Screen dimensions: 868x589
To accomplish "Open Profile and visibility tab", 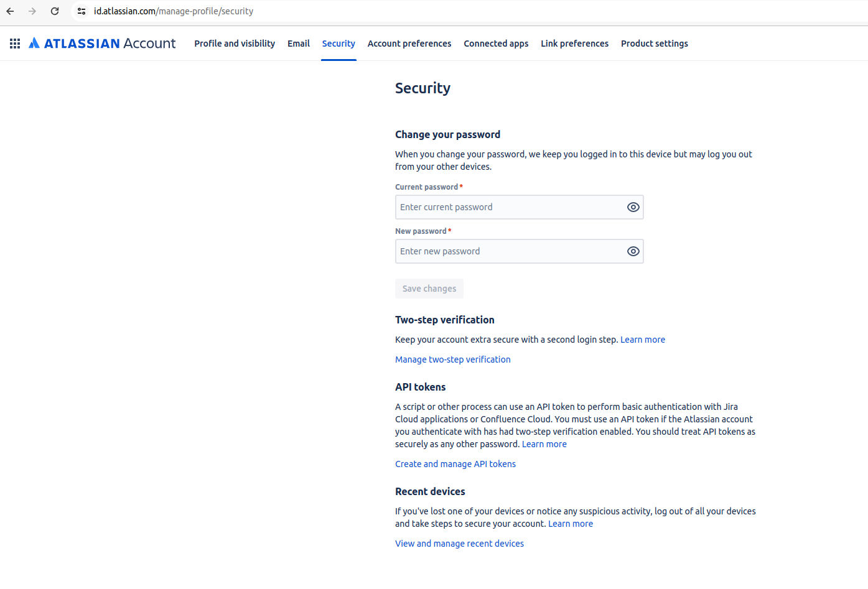I will (235, 44).
